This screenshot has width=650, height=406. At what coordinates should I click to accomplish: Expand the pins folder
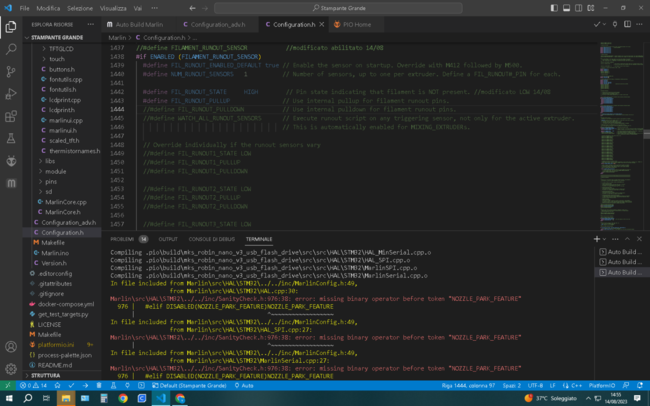[x=49, y=181]
